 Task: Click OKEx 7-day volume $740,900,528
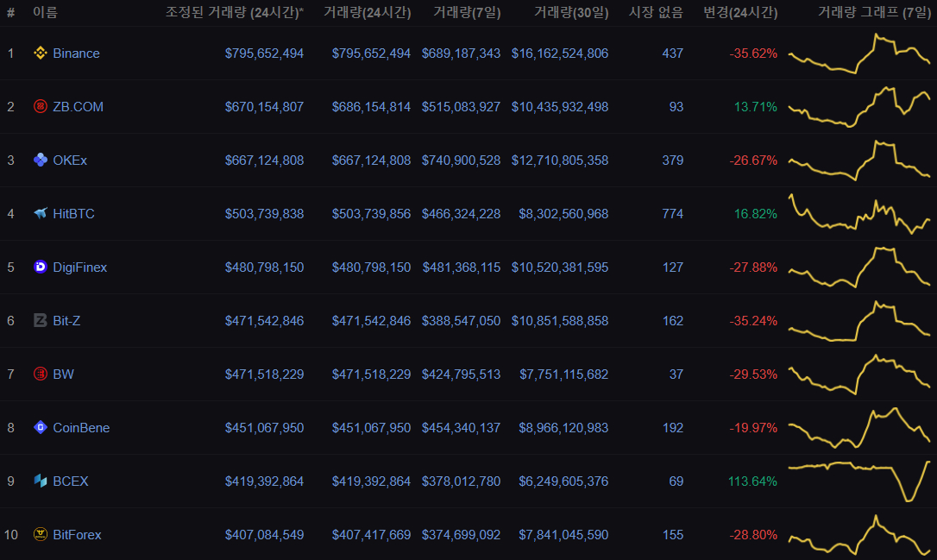(x=461, y=160)
